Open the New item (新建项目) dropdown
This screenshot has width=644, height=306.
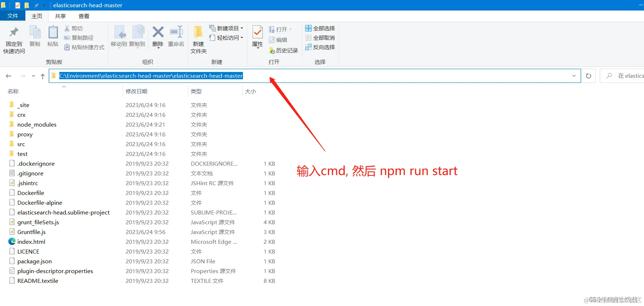[x=226, y=28]
